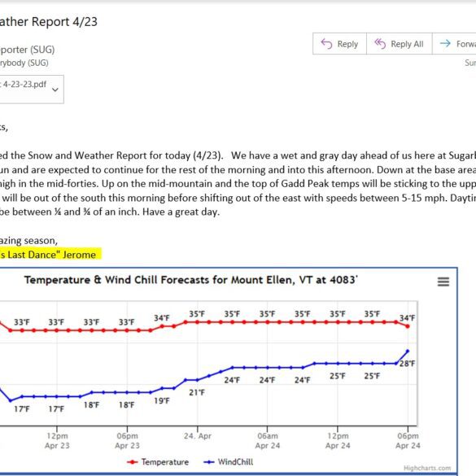This screenshot has height=476, width=476.
Task: Click the Forward arrow icon
Action: [x=445, y=43]
